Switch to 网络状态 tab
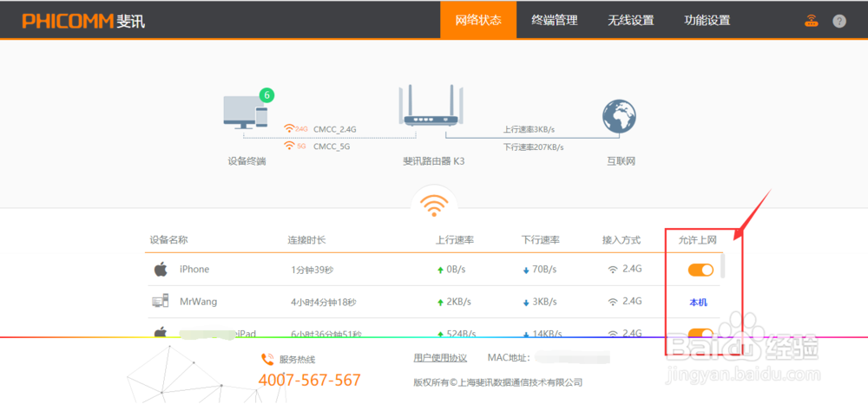Viewport: 868px width, 404px height. click(478, 20)
